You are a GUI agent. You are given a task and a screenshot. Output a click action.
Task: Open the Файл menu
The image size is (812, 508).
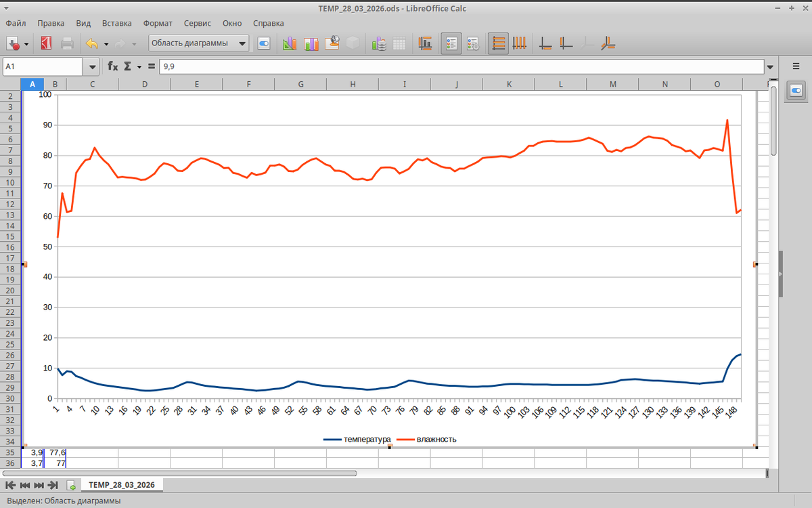(16, 23)
